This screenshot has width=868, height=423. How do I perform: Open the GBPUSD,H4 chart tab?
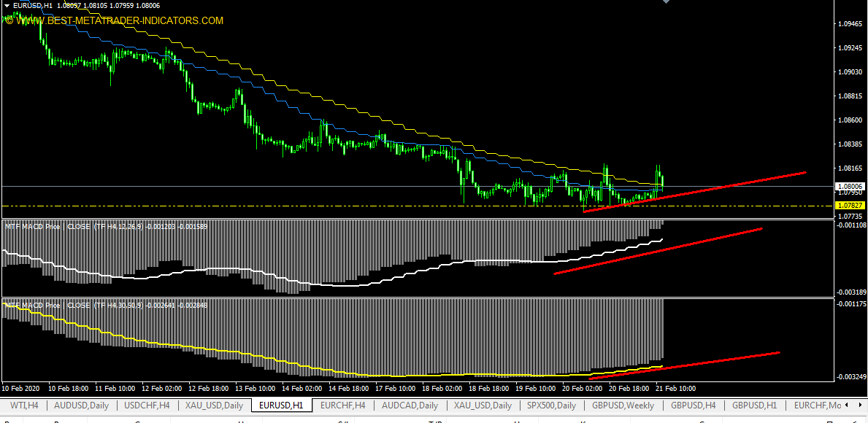click(693, 405)
